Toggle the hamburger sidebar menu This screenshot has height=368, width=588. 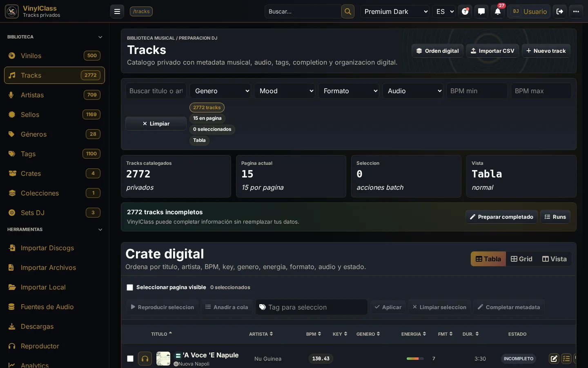117,11
